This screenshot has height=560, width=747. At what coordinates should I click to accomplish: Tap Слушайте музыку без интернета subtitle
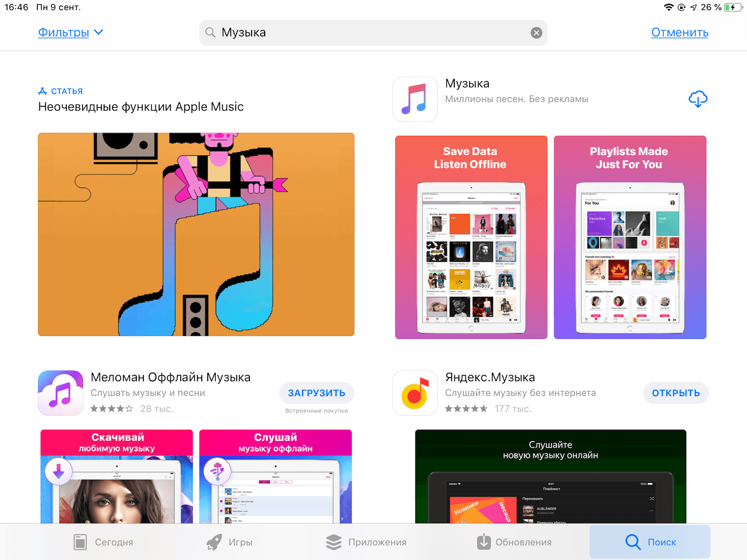point(520,393)
